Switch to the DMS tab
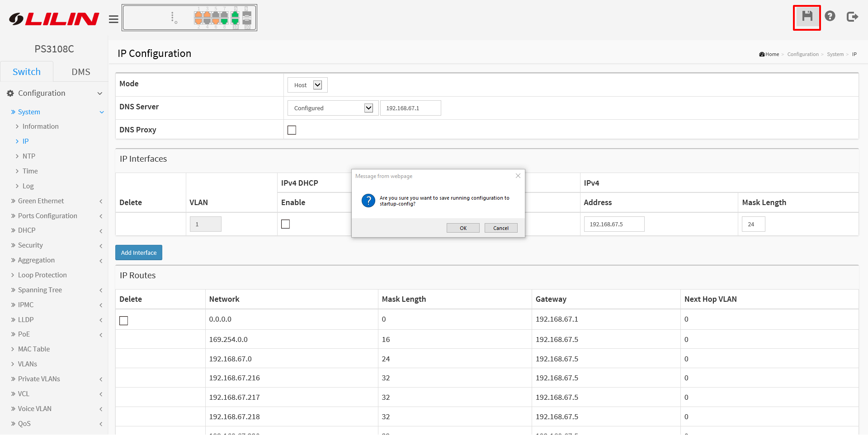Image resolution: width=868 pixels, height=435 pixels. [81, 72]
